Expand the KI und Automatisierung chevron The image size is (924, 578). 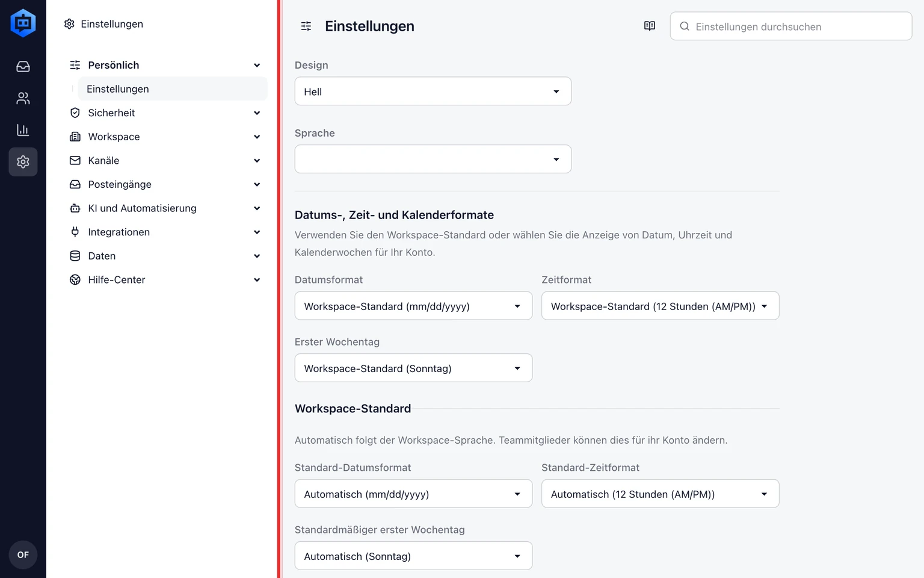[x=257, y=208]
